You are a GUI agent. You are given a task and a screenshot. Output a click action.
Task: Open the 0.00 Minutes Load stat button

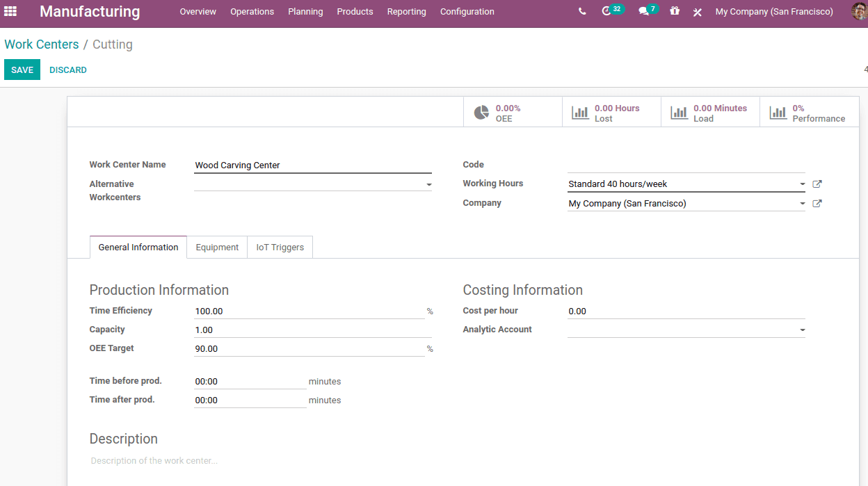[x=710, y=112]
